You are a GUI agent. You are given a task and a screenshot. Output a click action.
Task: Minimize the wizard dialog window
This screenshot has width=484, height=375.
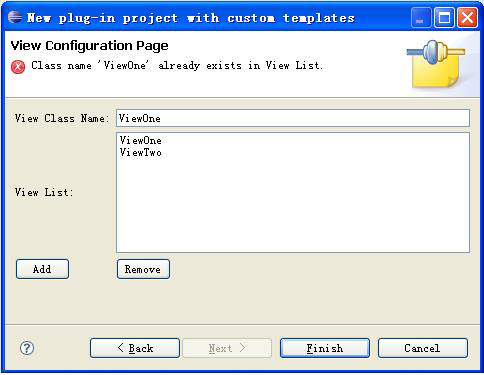pos(421,17)
